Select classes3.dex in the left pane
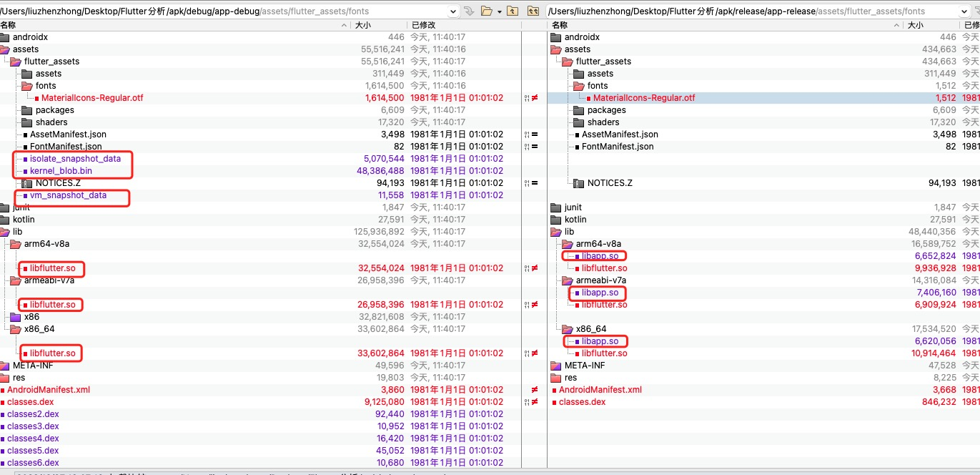This screenshot has height=475, width=980. point(33,426)
